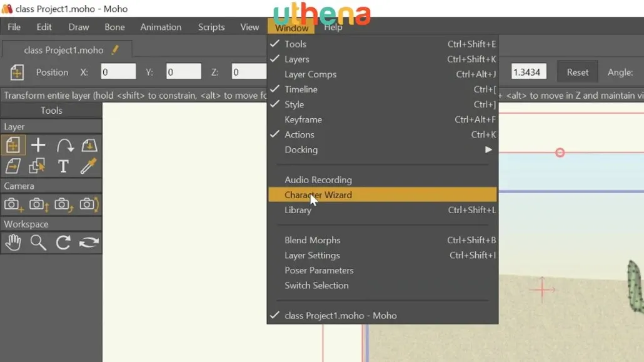Open the Edit menu
This screenshot has width=644, height=362.
(44, 27)
